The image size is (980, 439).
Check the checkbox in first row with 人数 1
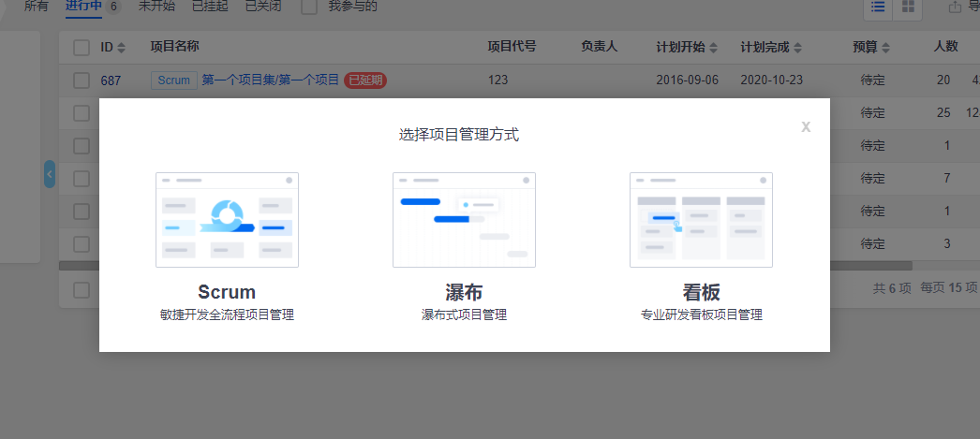tap(82, 145)
